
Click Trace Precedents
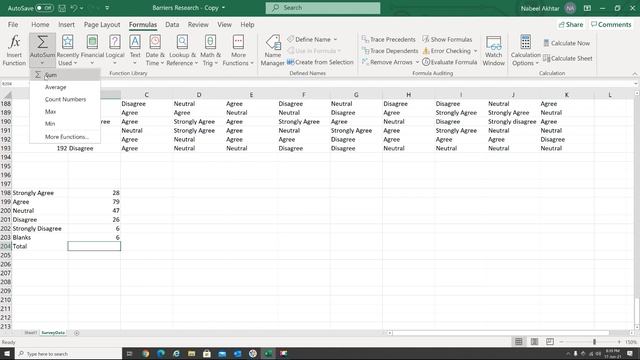[389, 39]
